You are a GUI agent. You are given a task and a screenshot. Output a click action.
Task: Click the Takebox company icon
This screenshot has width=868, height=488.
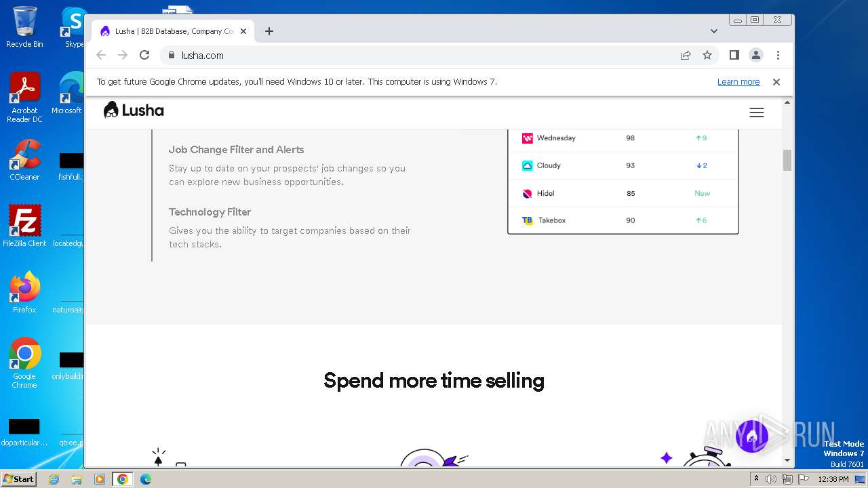pyautogui.click(x=527, y=220)
